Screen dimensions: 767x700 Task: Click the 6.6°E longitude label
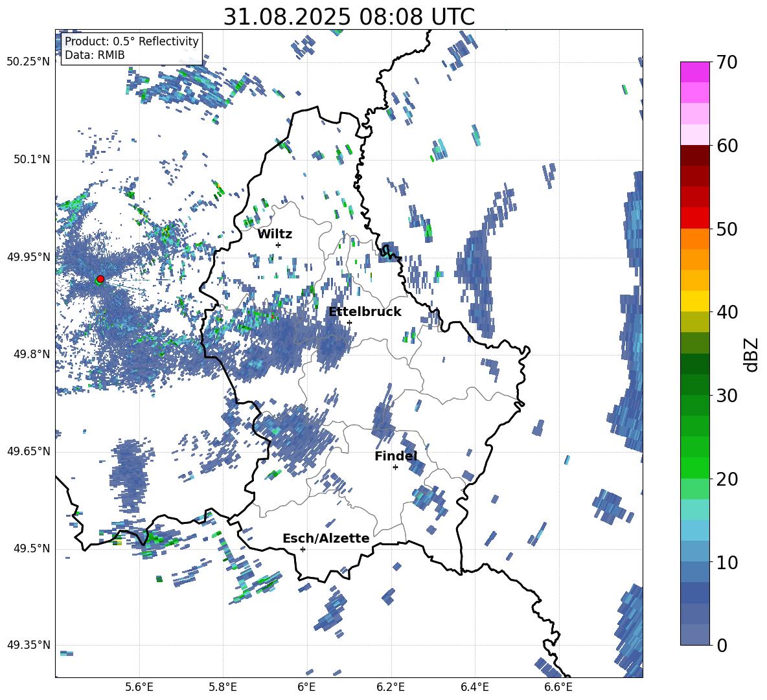[x=558, y=687]
